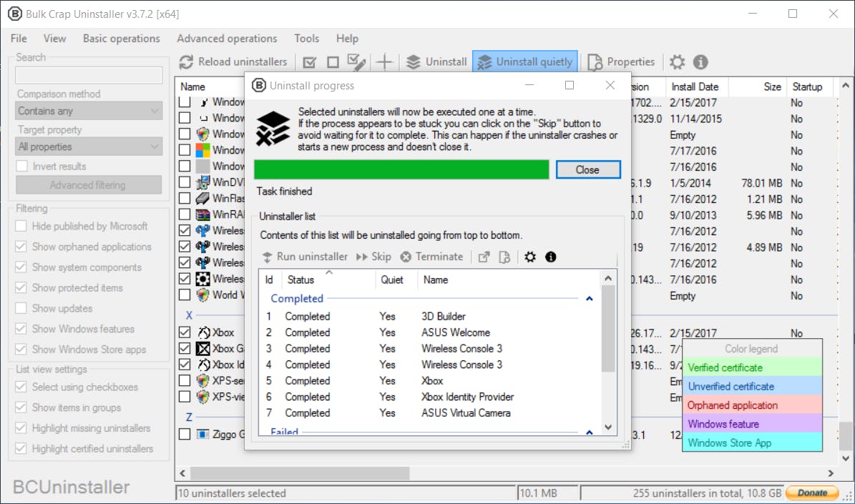Toggle Show Windows Store apps checkbox
855x504 pixels.
(21, 350)
